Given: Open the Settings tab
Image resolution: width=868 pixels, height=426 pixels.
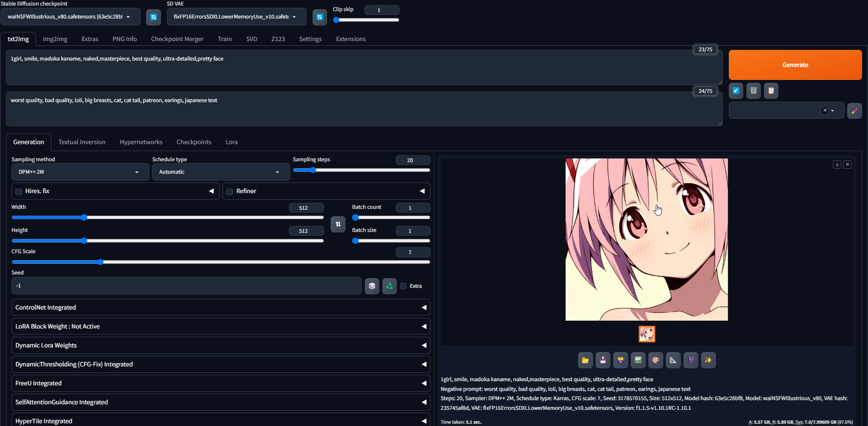Looking at the screenshot, I should [310, 39].
